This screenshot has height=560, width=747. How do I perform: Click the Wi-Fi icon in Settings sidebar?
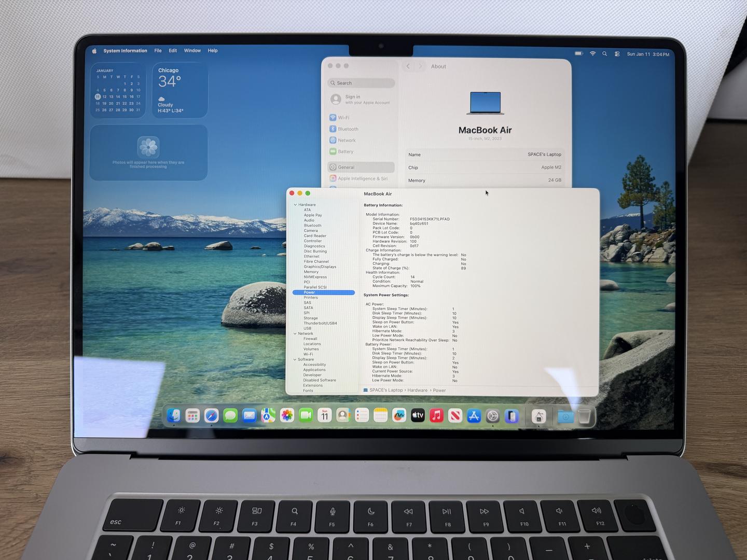(333, 118)
